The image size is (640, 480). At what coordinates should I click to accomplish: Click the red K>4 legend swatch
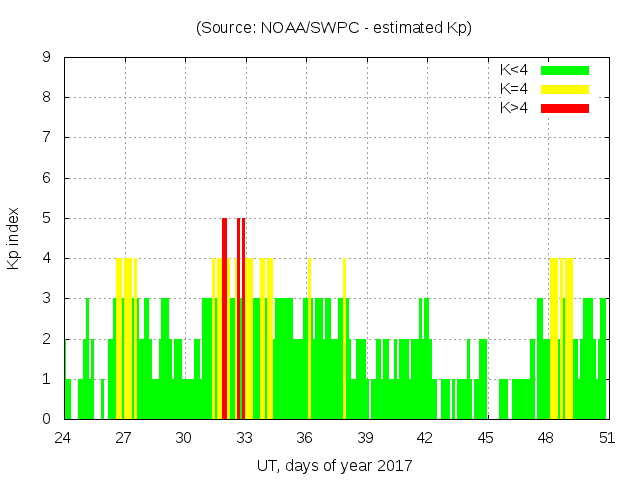coord(565,107)
